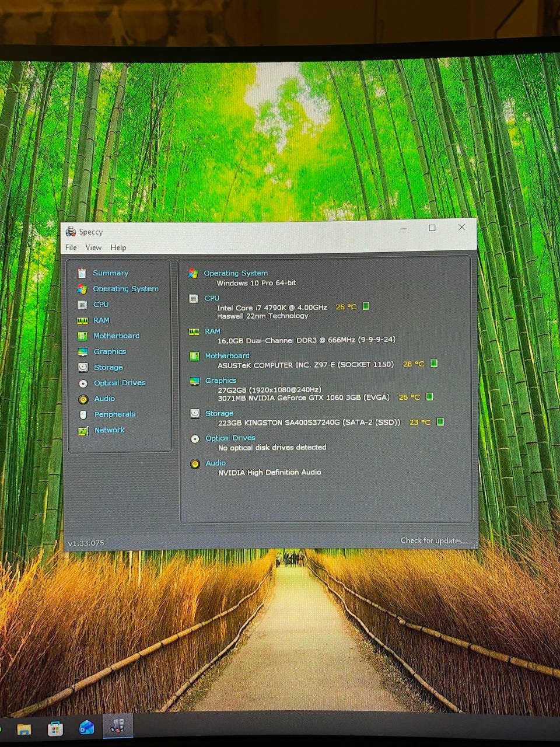Maximize the Speccy window
The image size is (560, 747).
coord(432,228)
